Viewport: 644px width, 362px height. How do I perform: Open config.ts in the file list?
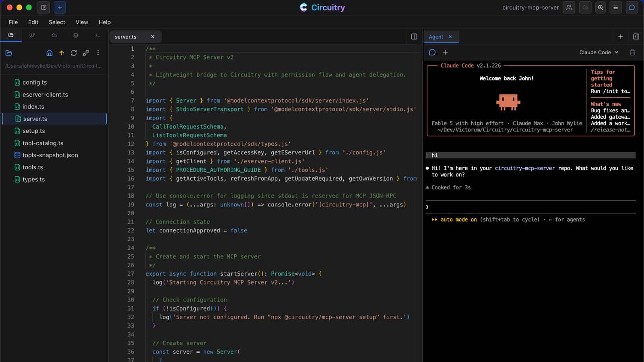click(x=54, y=82)
